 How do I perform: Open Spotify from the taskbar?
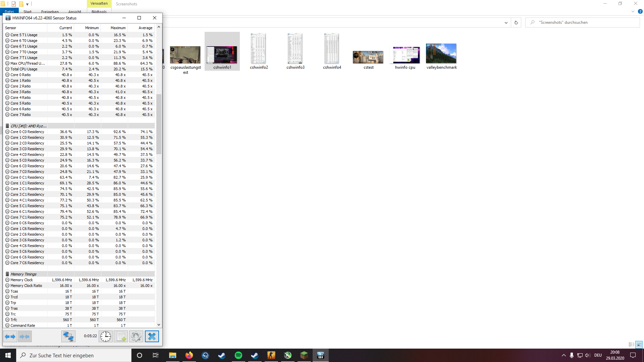[238, 355]
